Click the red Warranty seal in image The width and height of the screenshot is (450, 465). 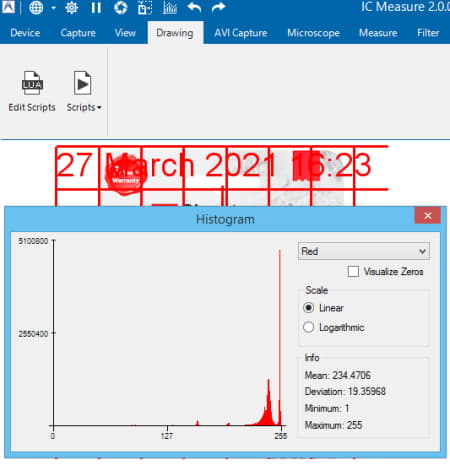(126, 174)
